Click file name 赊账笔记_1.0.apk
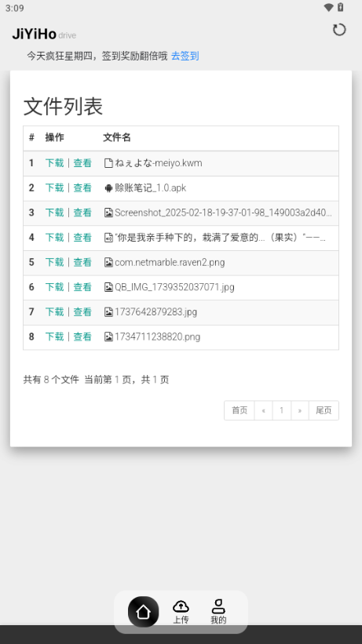Screen dimensions: 362x644 click(x=151, y=187)
